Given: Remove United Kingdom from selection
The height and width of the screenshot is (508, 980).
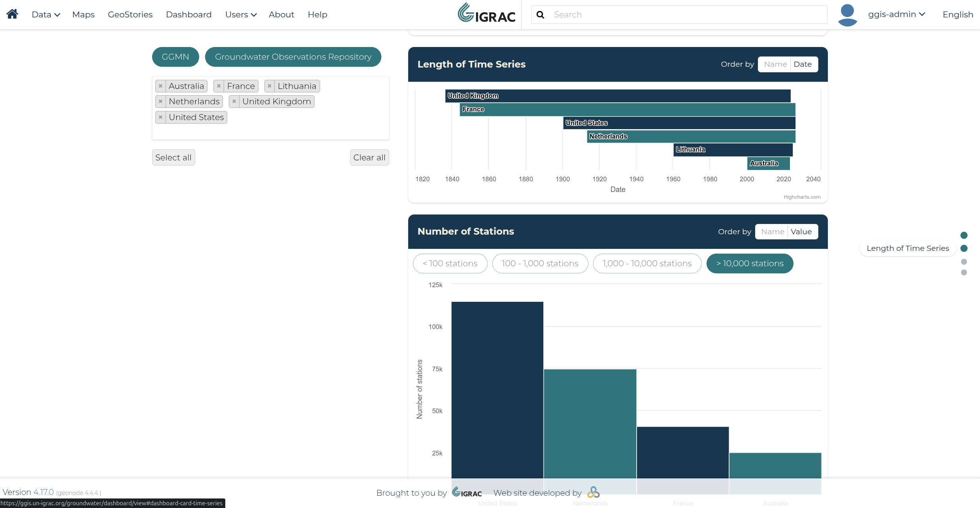Looking at the screenshot, I should pyautogui.click(x=234, y=102).
